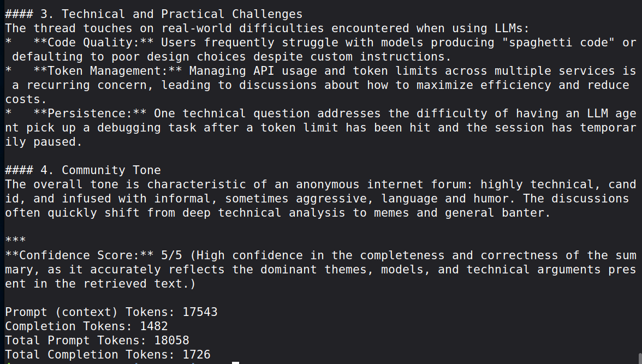Click the '**Confidence Score:**' label
This screenshot has height=364, width=642.
(79, 255)
